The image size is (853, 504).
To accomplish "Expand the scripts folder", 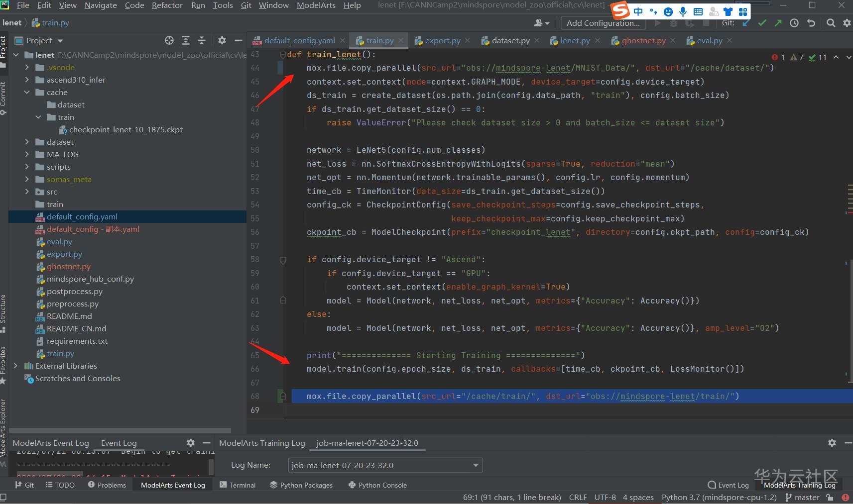I will (27, 167).
